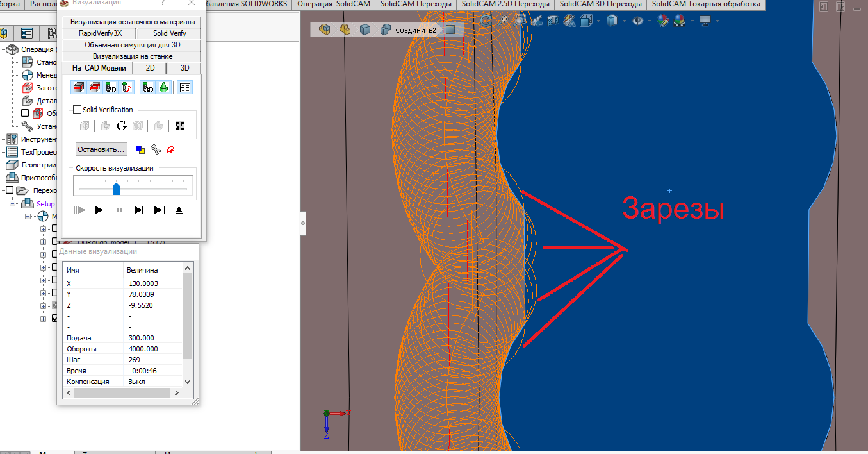Click the first yellow part icon in breadcrumb bar
868x454 pixels.
(325, 29)
